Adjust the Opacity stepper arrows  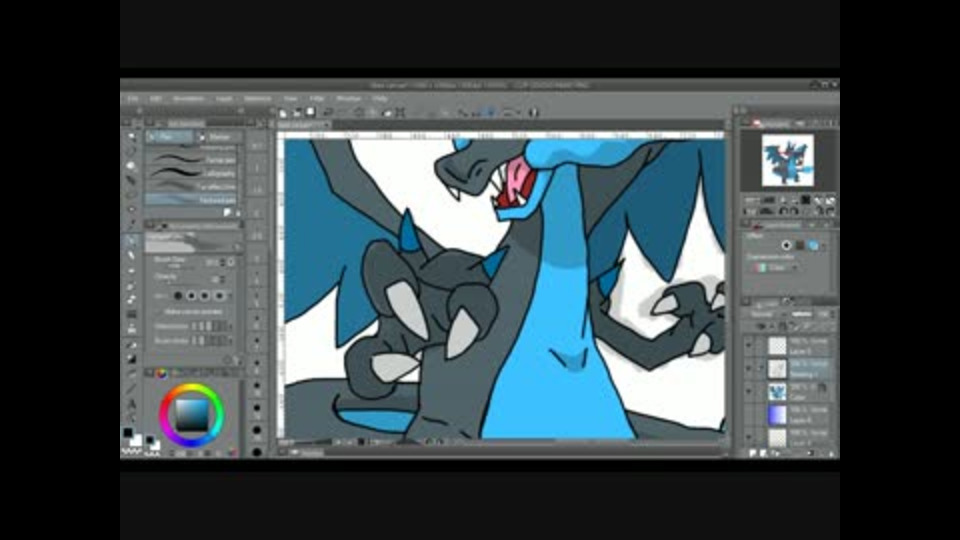coord(223,279)
